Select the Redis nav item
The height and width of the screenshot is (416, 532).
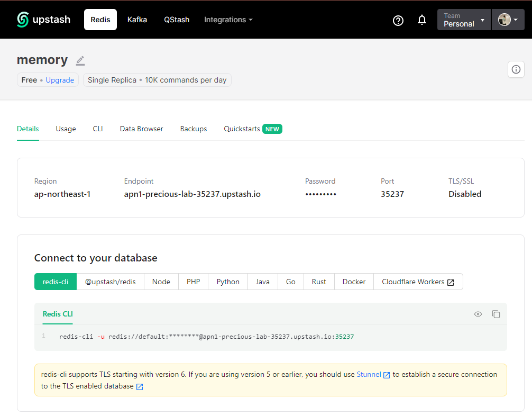pos(100,20)
